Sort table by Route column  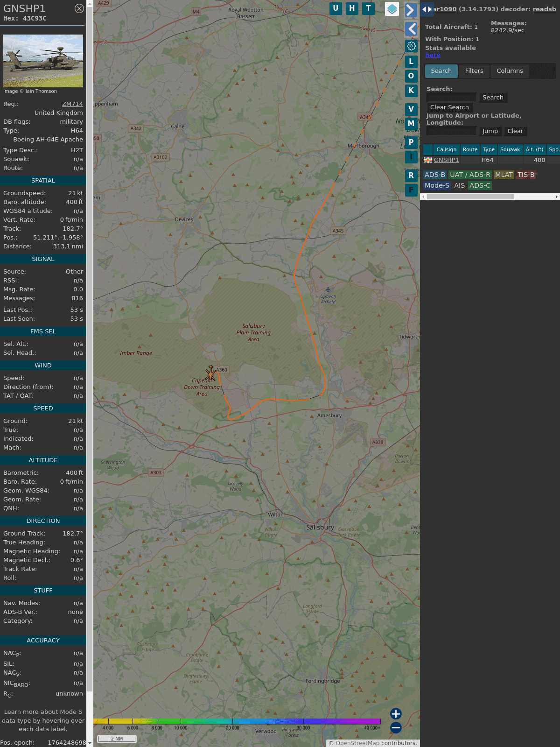pos(470,149)
